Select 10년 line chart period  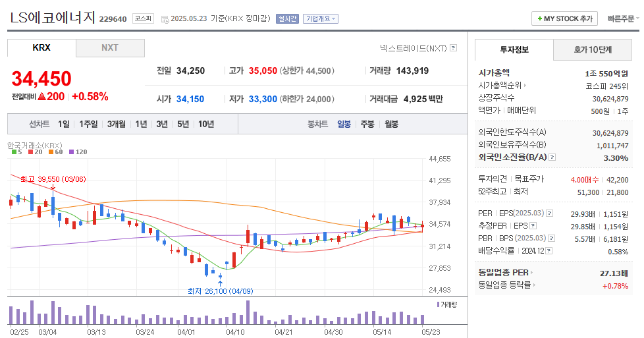point(205,124)
